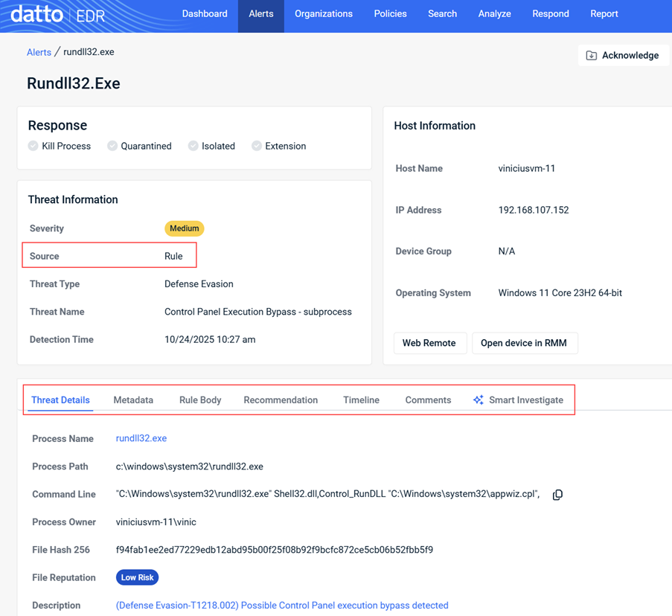Click Open device in RMM button
672x616 pixels.
click(524, 343)
